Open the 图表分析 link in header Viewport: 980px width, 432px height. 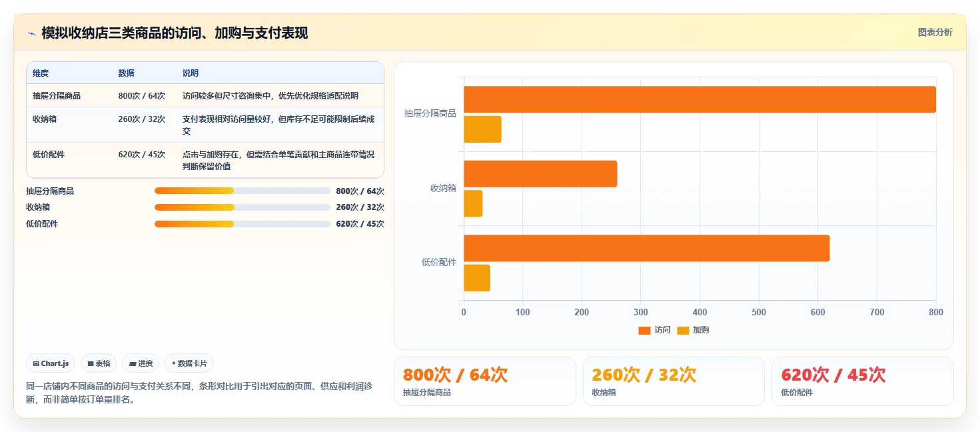click(935, 32)
